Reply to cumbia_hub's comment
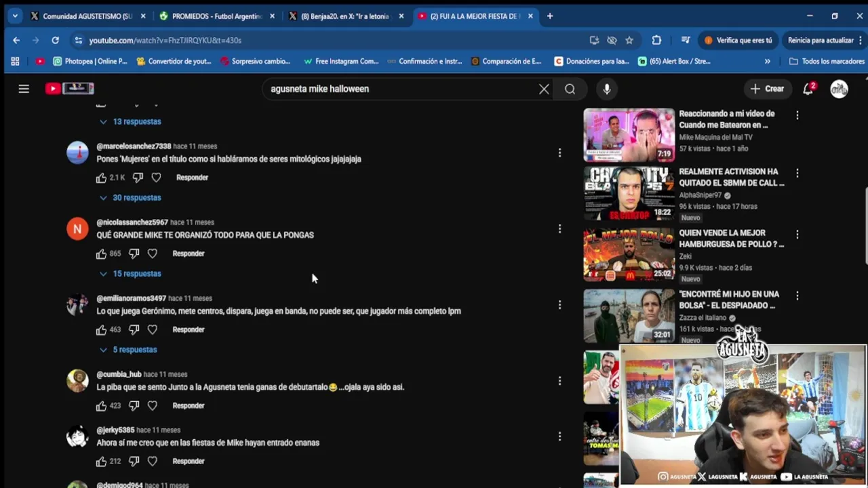The width and height of the screenshot is (868, 488). click(x=189, y=405)
